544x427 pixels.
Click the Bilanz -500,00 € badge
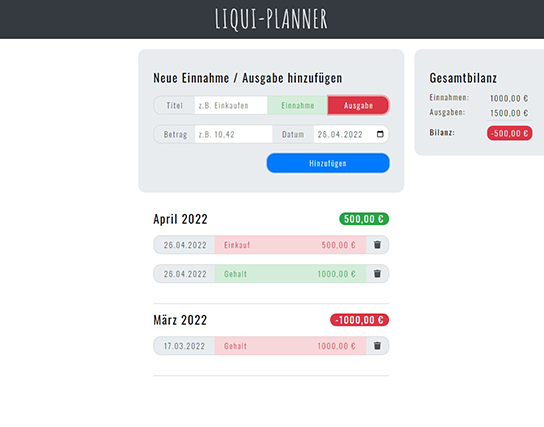[509, 133]
